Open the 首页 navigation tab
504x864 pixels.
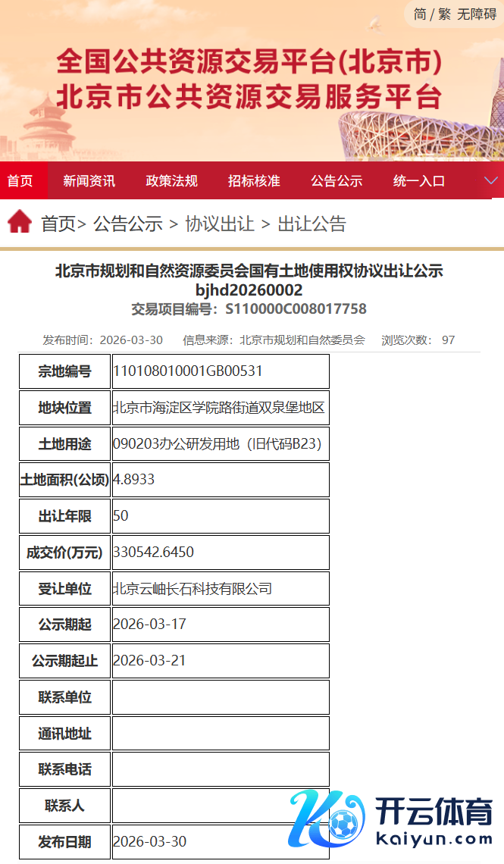coord(20,181)
